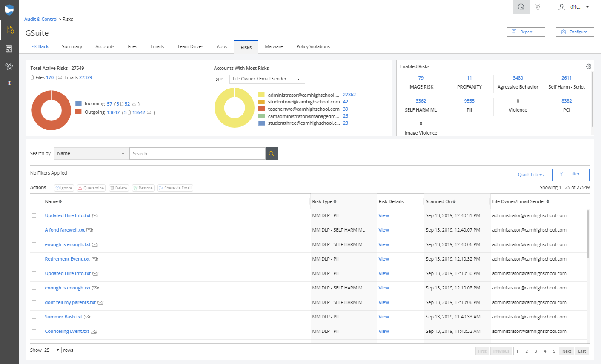This screenshot has width=601, height=364.
Task: Open Audit & Control sidebar icon
Action: [9, 30]
